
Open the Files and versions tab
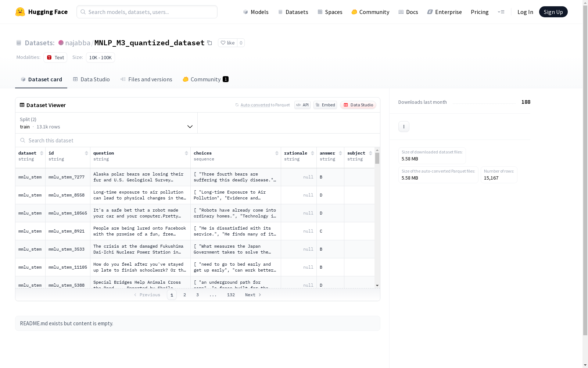146,79
